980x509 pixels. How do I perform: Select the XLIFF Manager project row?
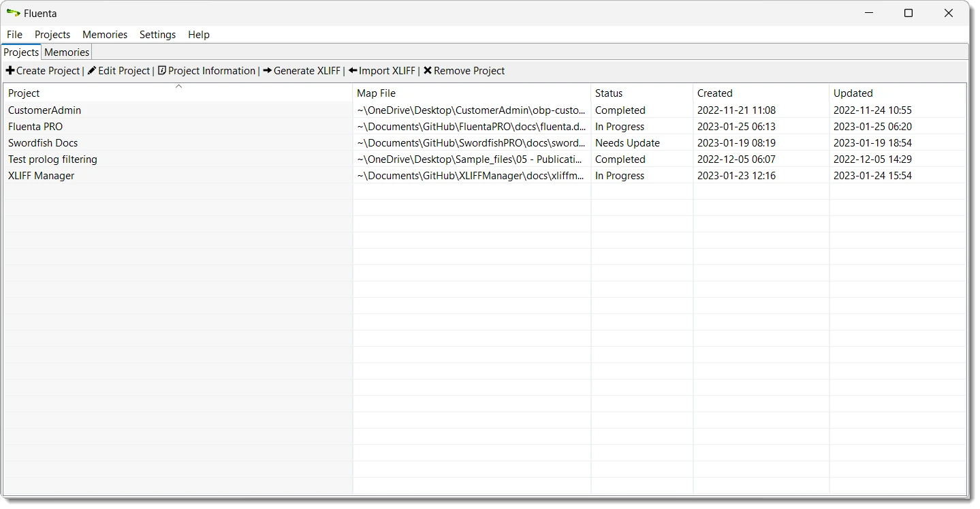[x=485, y=176]
